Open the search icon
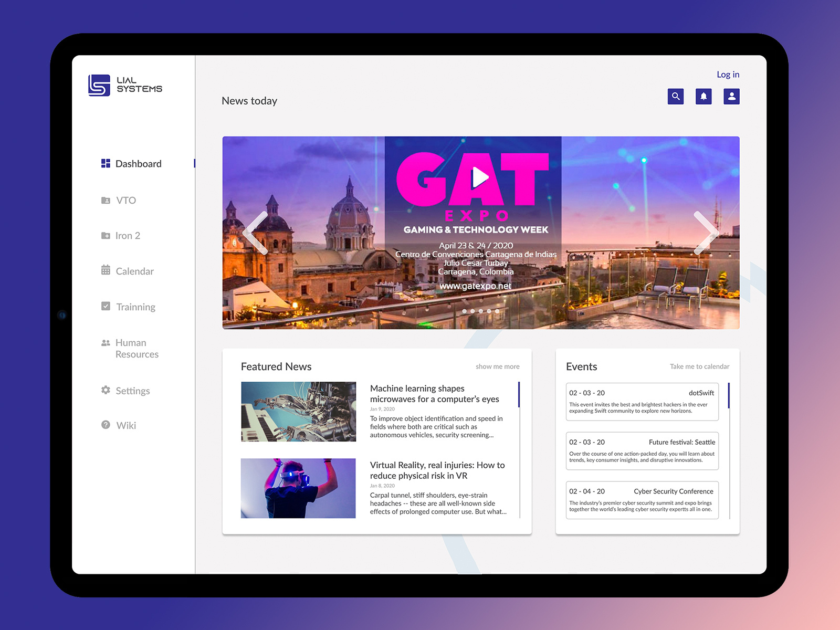This screenshot has height=630, width=840. coord(676,96)
